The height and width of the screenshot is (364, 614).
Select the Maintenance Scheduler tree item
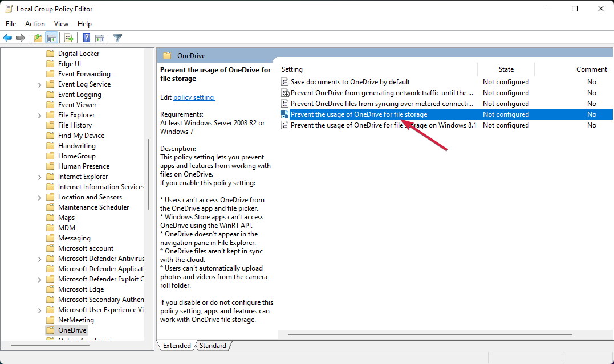(x=93, y=207)
